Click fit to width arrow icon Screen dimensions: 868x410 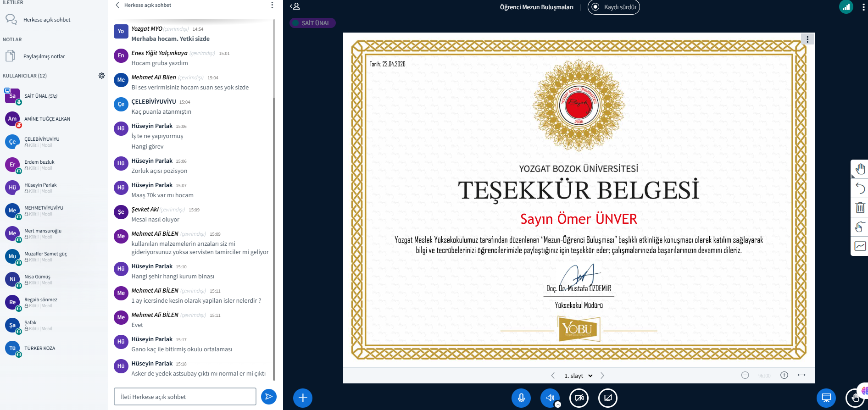tap(801, 375)
